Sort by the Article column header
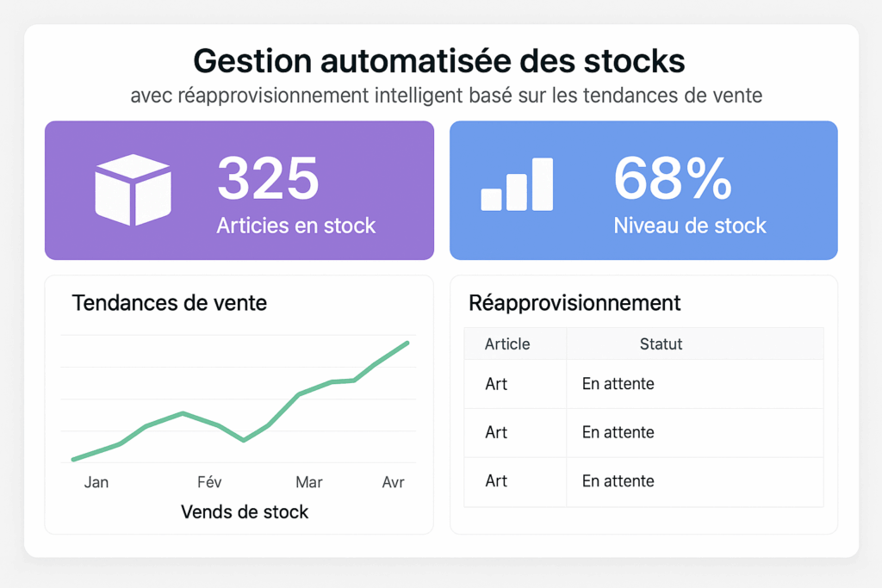Viewport: 882px width, 588px height. [507, 344]
